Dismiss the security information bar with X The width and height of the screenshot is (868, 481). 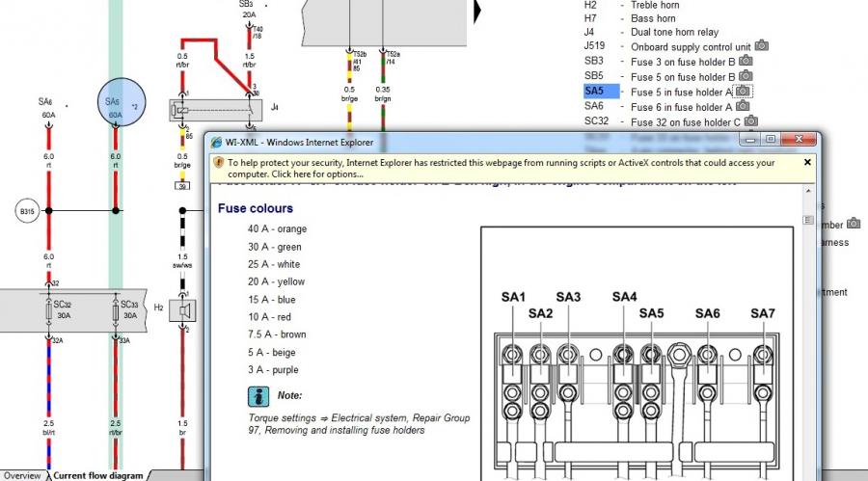(x=806, y=163)
